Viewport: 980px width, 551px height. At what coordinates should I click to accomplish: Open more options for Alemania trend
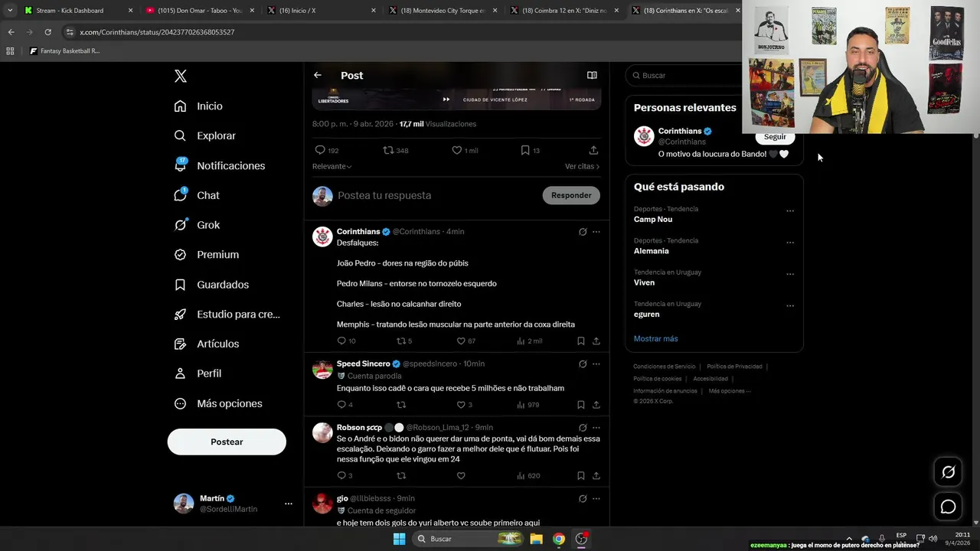790,243
